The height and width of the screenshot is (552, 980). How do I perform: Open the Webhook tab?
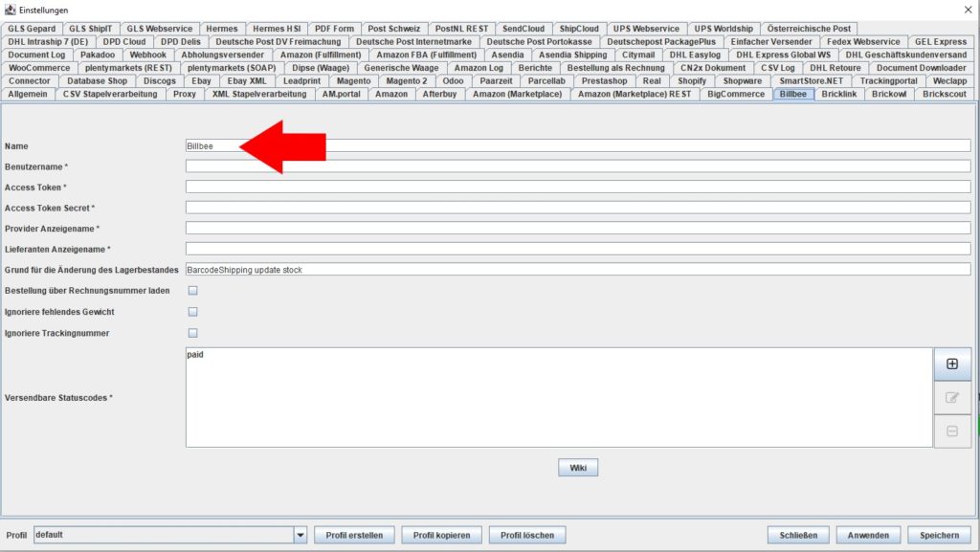(x=148, y=55)
